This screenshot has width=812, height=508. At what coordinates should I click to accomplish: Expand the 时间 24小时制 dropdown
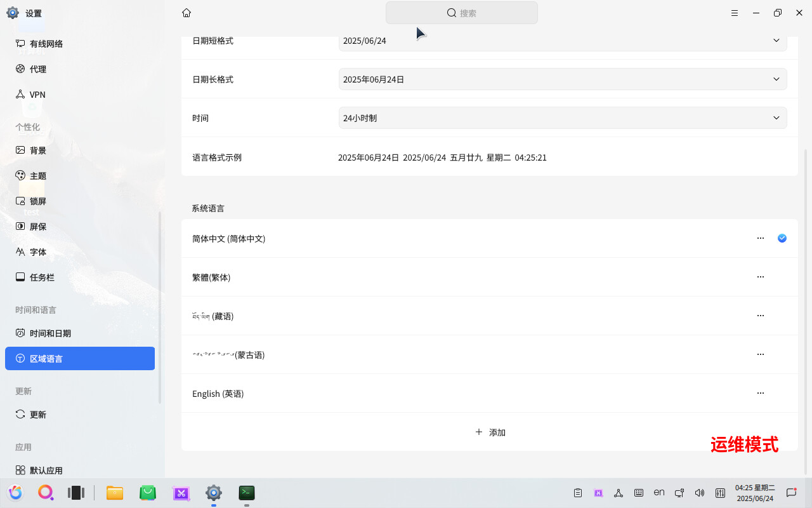coord(563,118)
